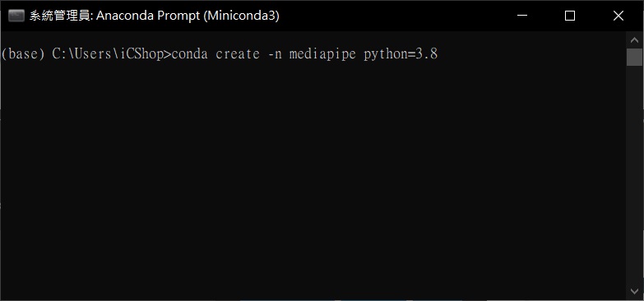
Task: Click the '系統管理員' label in the title bar
Action: [61, 16]
